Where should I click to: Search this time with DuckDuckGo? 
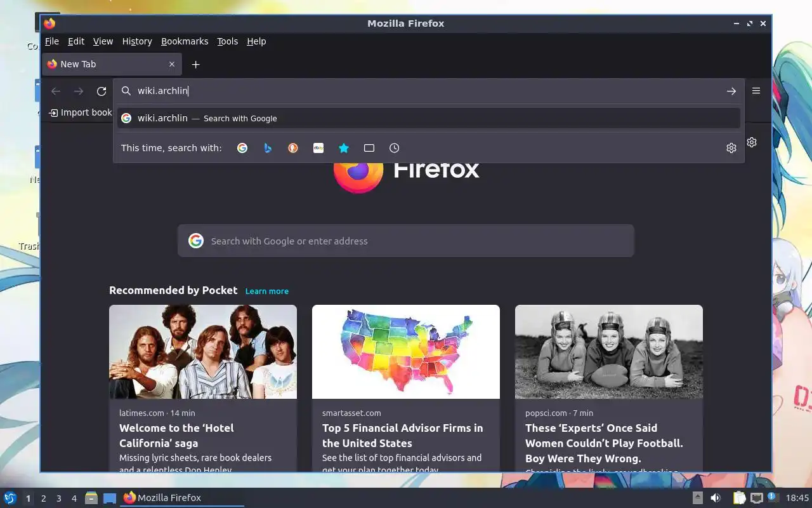click(293, 148)
